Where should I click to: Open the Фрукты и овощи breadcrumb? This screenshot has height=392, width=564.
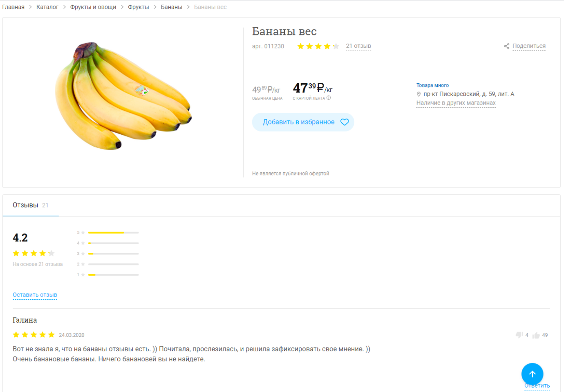click(x=93, y=7)
